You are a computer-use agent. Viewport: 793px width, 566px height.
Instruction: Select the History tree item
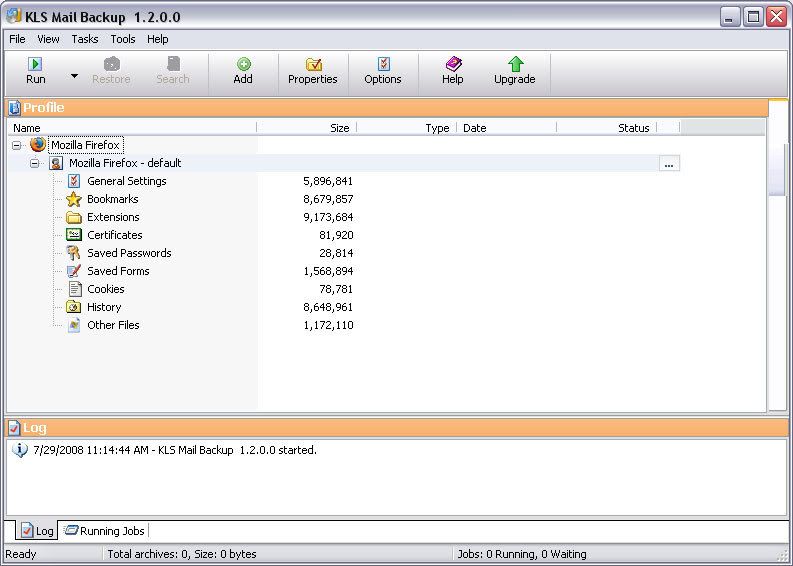(x=104, y=307)
